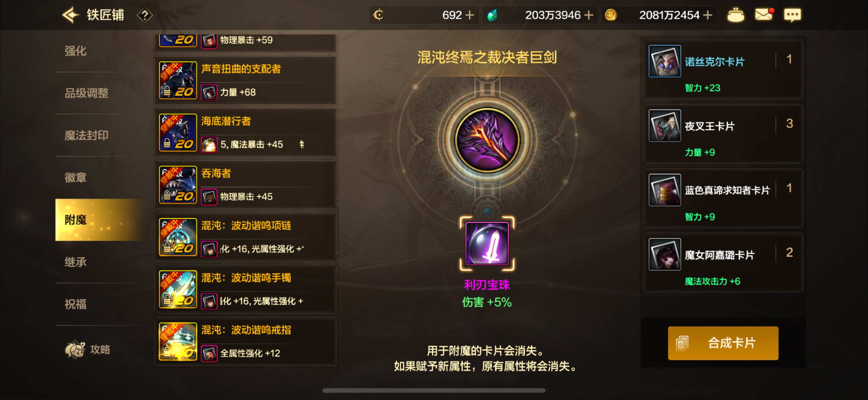Image resolution: width=868 pixels, height=400 pixels.
Task: Choose the 夜叉王卡片 card entry
Action: tap(723, 134)
